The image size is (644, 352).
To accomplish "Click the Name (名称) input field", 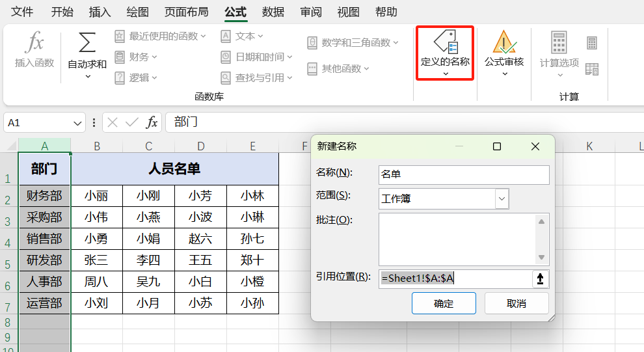I will [x=463, y=174].
